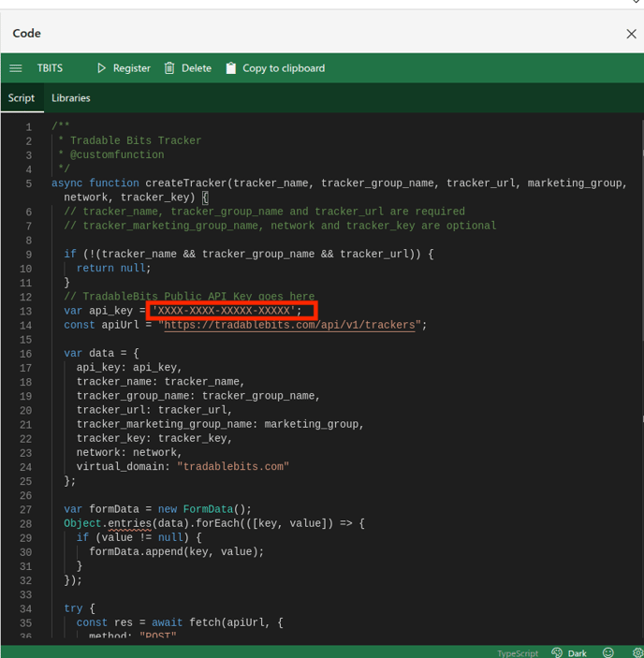Click the @customfunction annotation
Screen dimensions: 644x658
click(117, 154)
